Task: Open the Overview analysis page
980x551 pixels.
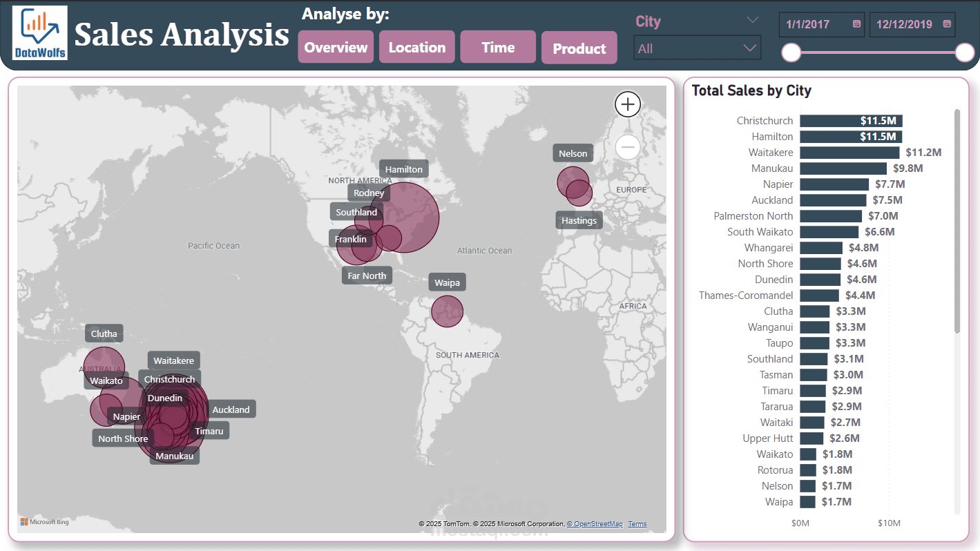Action: click(x=336, y=48)
